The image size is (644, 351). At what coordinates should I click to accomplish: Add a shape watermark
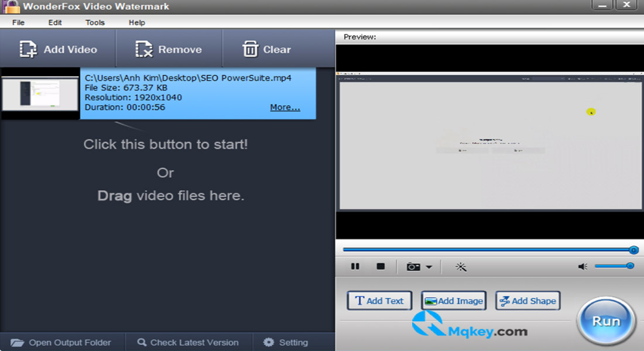527,301
